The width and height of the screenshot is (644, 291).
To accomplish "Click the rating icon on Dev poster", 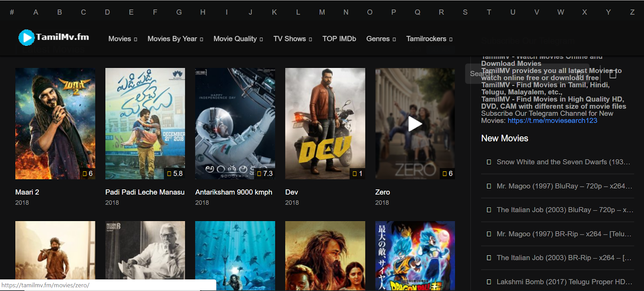I will 355,174.
